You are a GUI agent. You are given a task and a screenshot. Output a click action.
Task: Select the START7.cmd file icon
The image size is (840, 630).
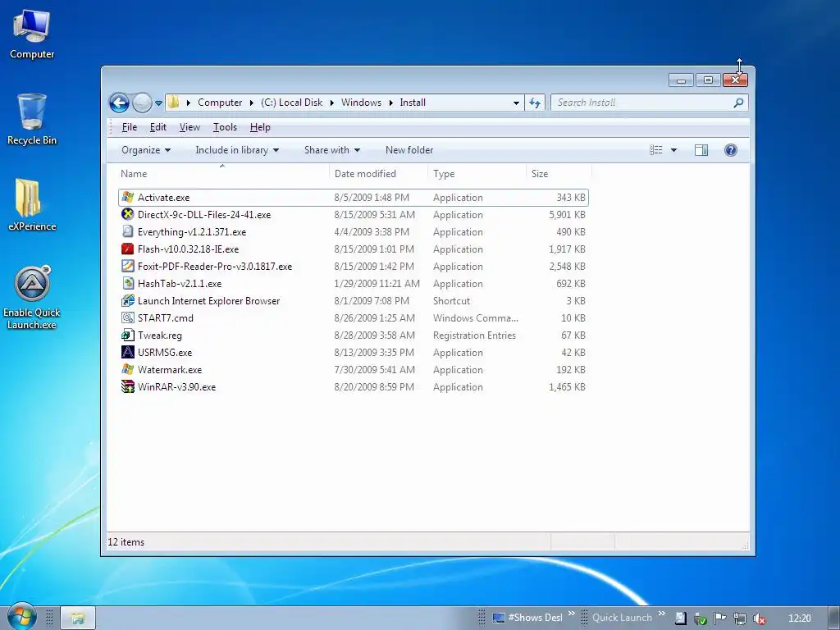[127, 317]
